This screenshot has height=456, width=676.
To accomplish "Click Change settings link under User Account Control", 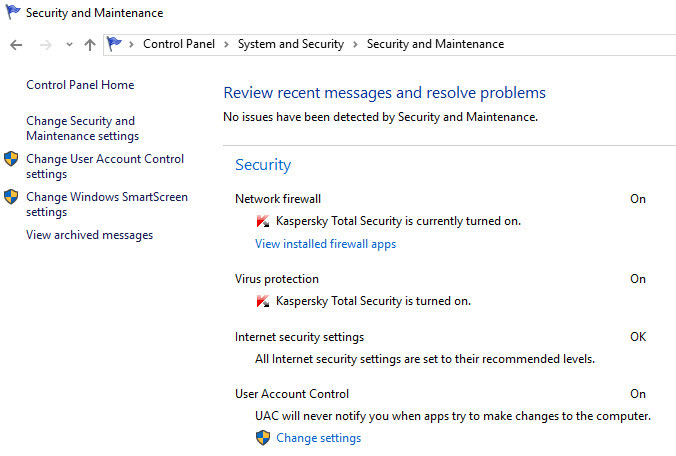I will [319, 438].
